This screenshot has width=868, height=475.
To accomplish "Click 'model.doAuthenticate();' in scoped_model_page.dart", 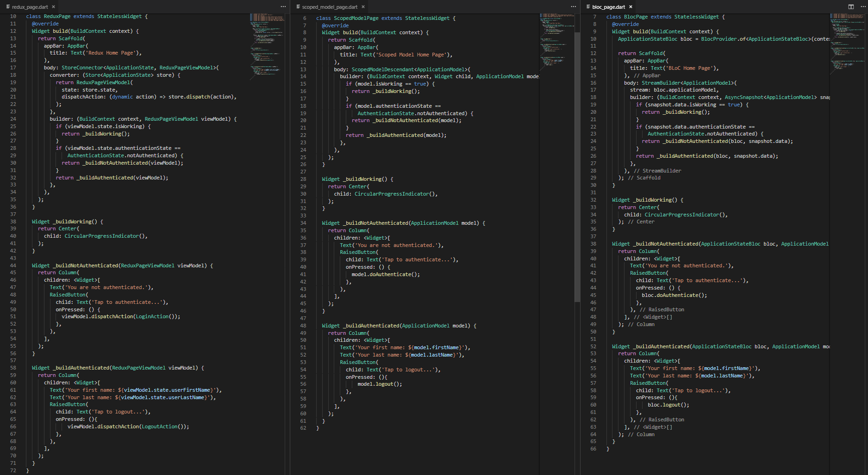I will (x=386, y=274).
